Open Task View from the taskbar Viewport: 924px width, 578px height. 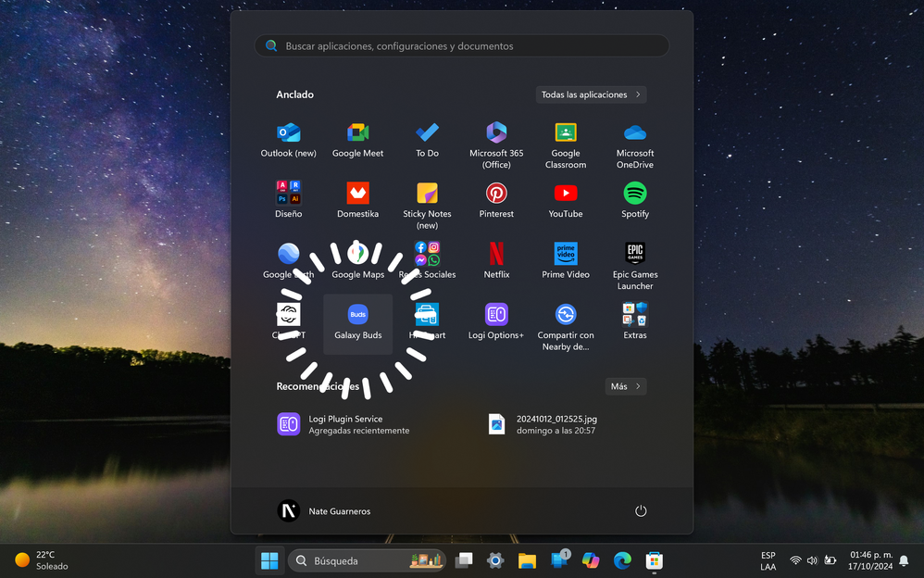click(464, 560)
